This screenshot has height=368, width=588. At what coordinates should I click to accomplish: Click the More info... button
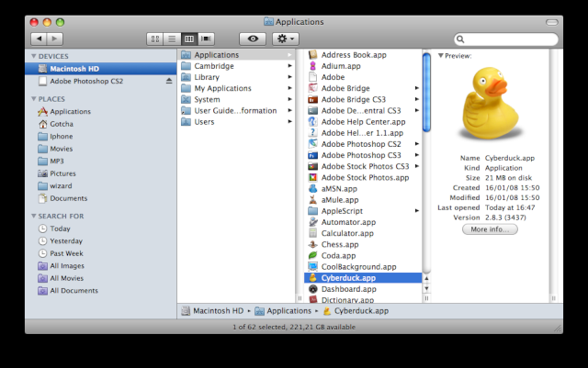pos(490,229)
